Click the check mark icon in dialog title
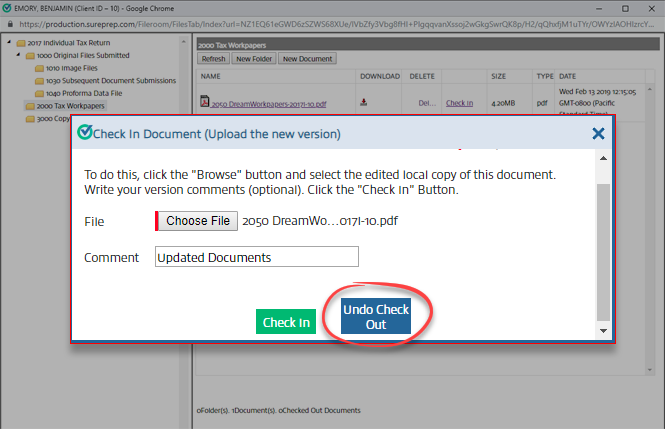This screenshot has width=665, height=429. point(84,133)
